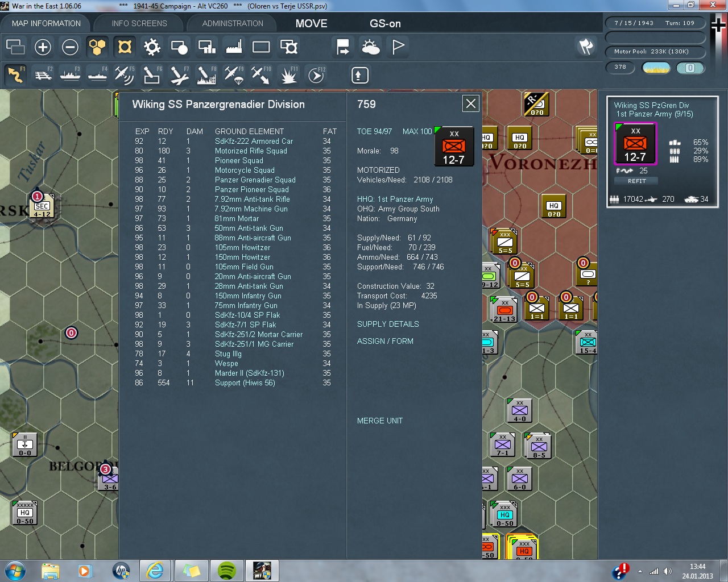Image resolution: width=728 pixels, height=582 pixels.
Task: Open the INFO SCREENS tab
Action: click(x=139, y=23)
